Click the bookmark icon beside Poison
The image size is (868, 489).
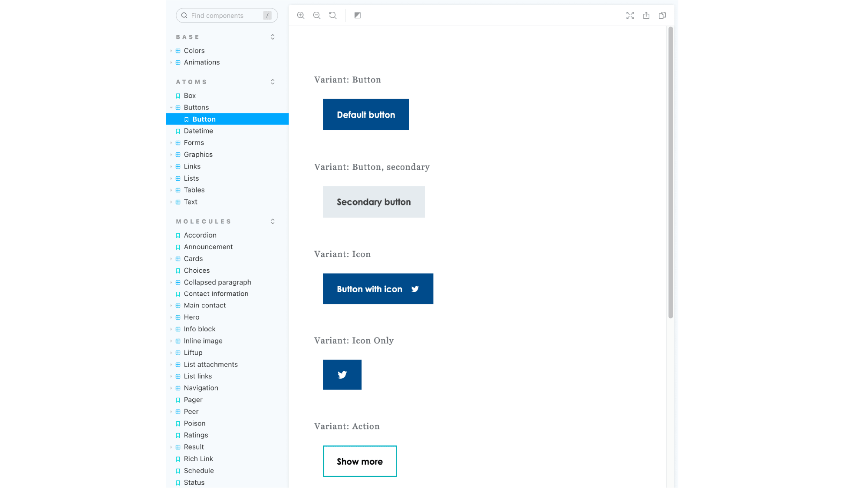178,423
